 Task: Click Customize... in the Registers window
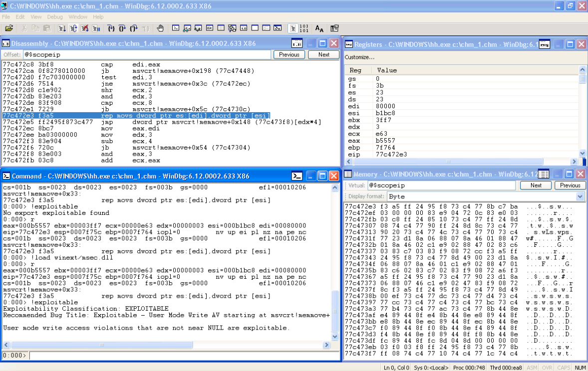coord(359,57)
